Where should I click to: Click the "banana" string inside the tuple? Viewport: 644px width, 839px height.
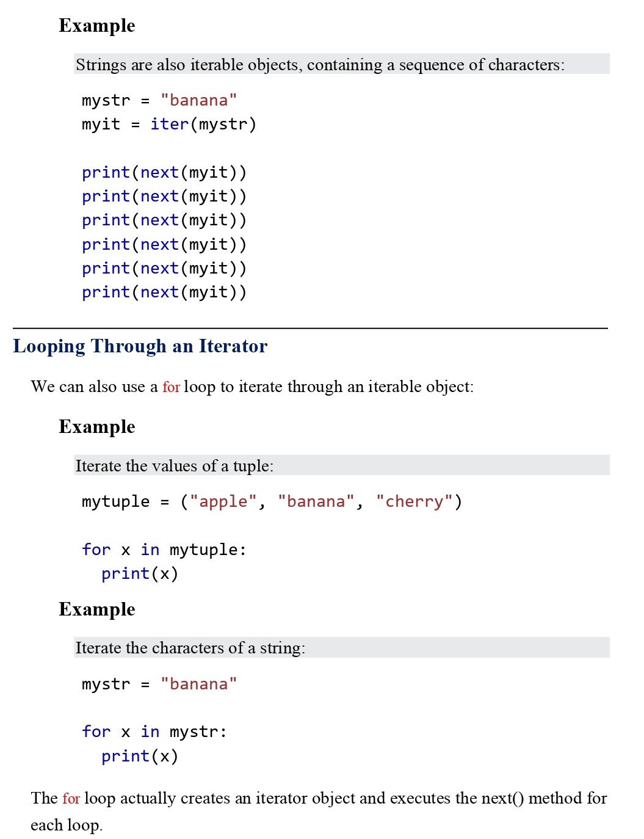316,501
